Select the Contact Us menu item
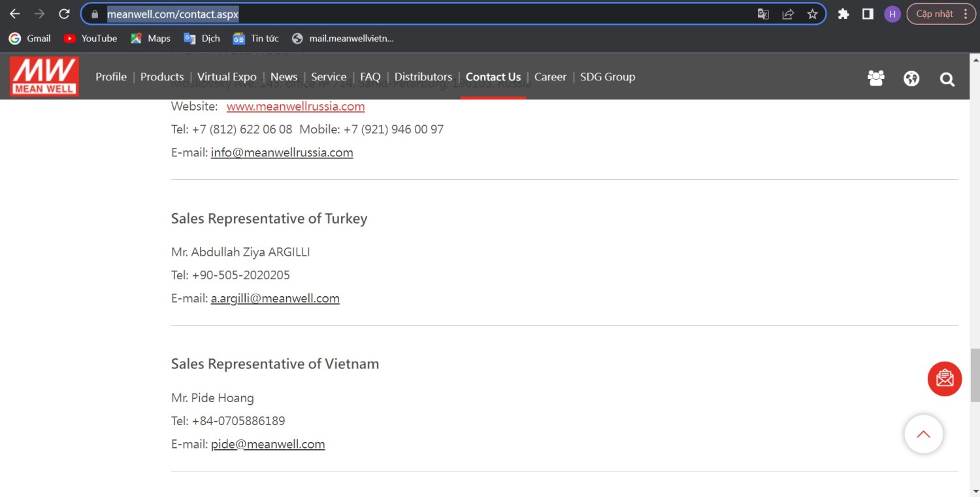Screen dimensions: 980x497 (x=493, y=77)
